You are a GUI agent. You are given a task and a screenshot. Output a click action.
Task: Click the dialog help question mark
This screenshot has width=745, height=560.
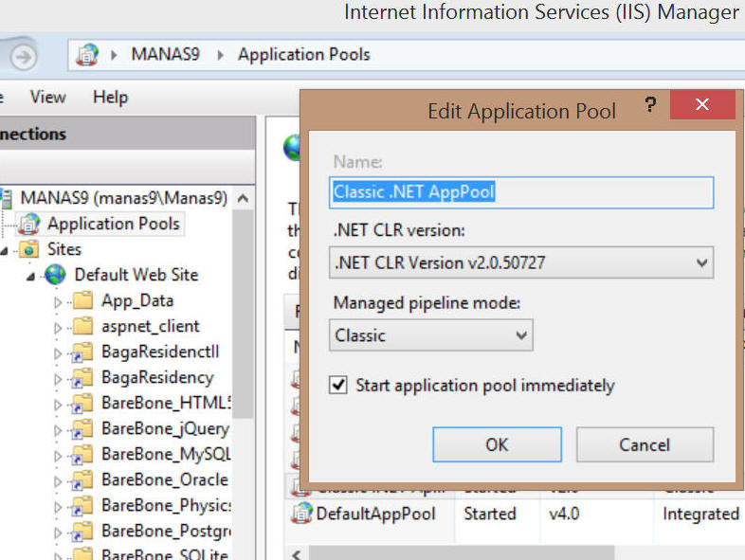[x=650, y=104]
